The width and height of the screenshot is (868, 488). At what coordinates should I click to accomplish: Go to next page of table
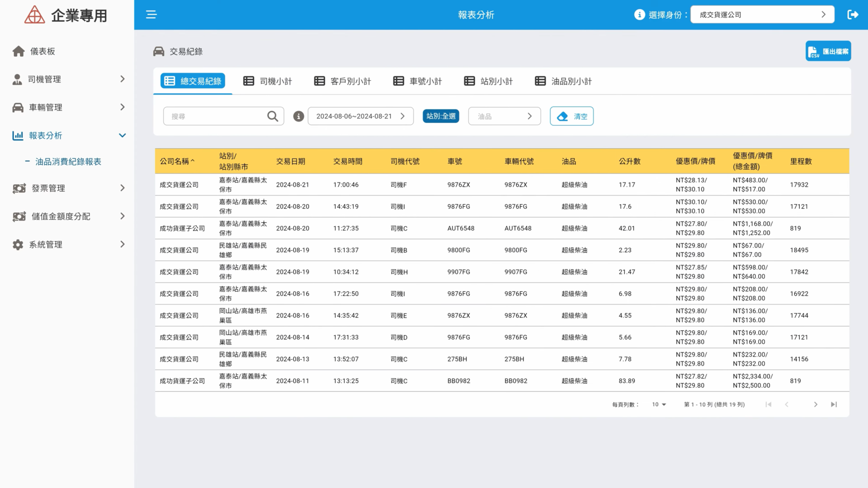(816, 404)
